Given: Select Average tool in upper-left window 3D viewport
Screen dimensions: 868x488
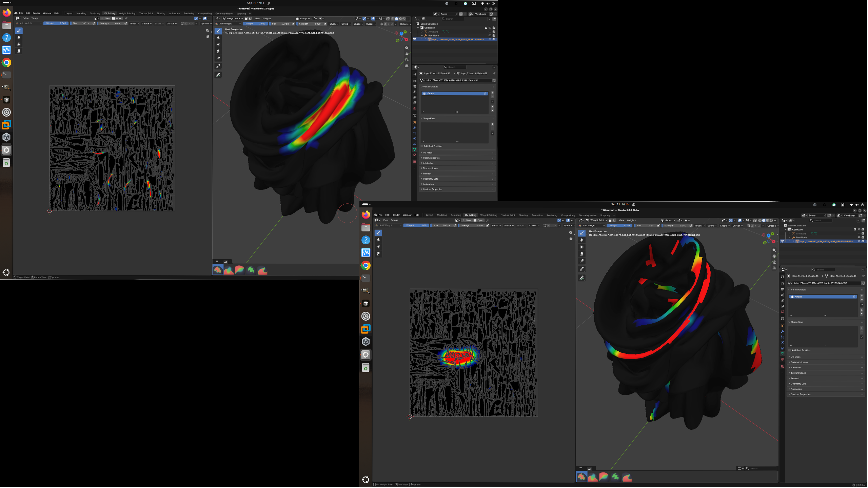Looking at the screenshot, I should click(x=218, y=44).
